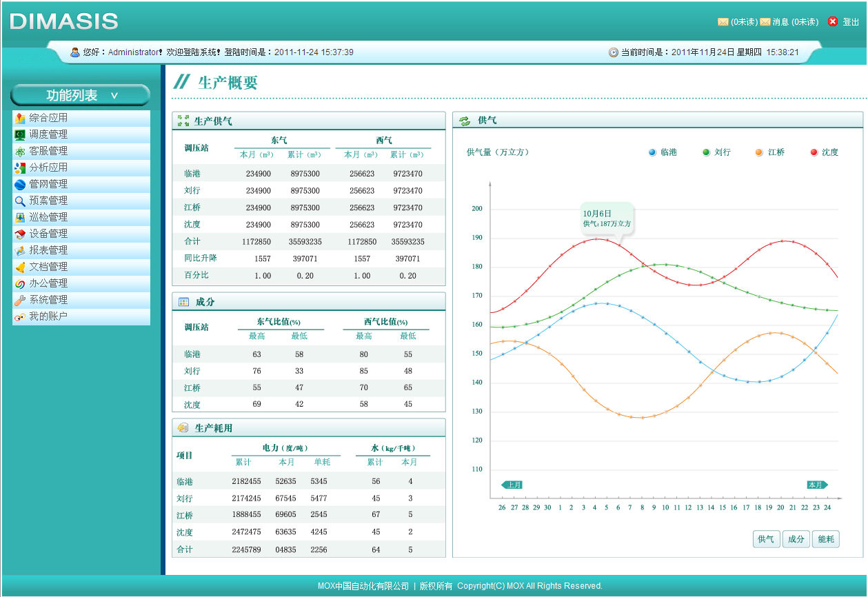Click the 35593235 东气 total value
The image size is (868, 597).
click(x=305, y=242)
